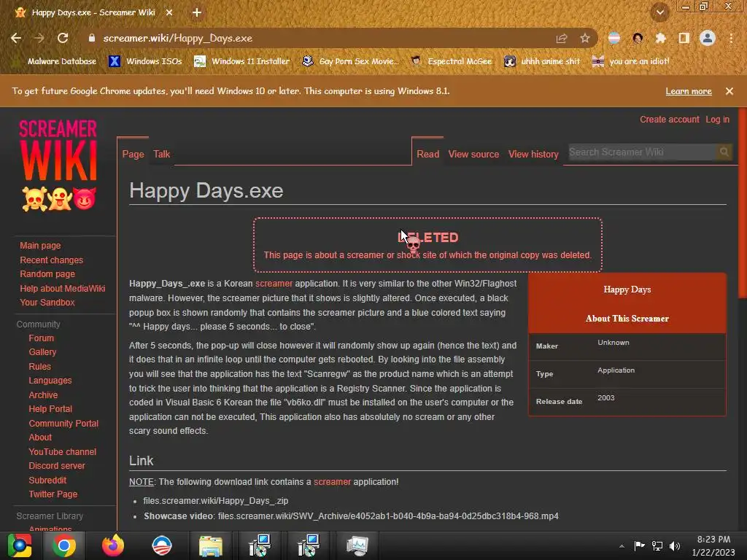
Task: Open the Languages sidebar link
Action: click(x=50, y=381)
